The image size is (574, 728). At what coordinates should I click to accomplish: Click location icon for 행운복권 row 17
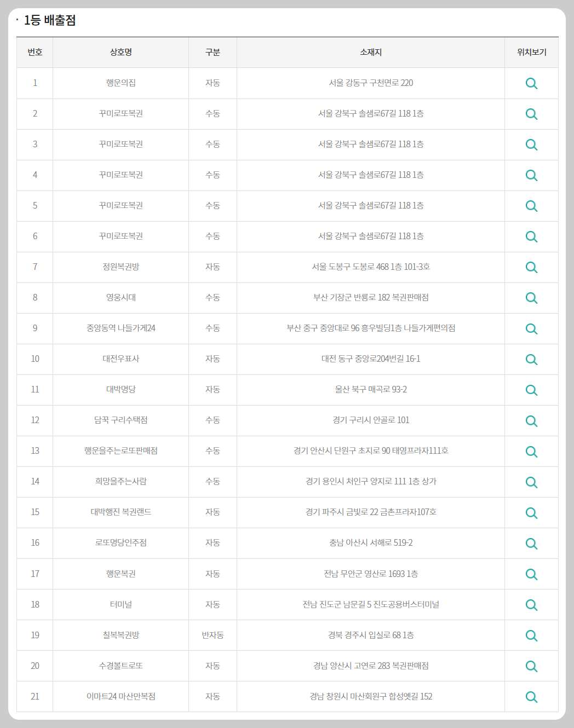pos(531,574)
